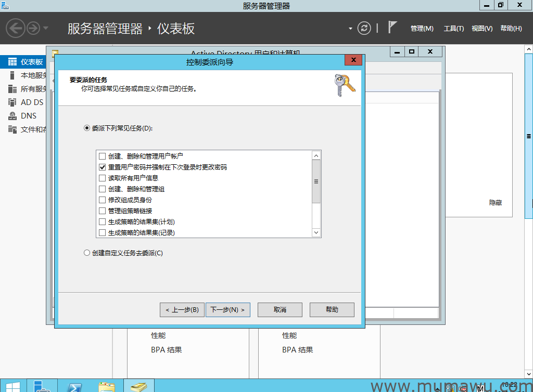Uncheck '重置用户密码并强制在下次登录时更改密码' checkbox
Viewport: 533px width, 392px height.
102,167
